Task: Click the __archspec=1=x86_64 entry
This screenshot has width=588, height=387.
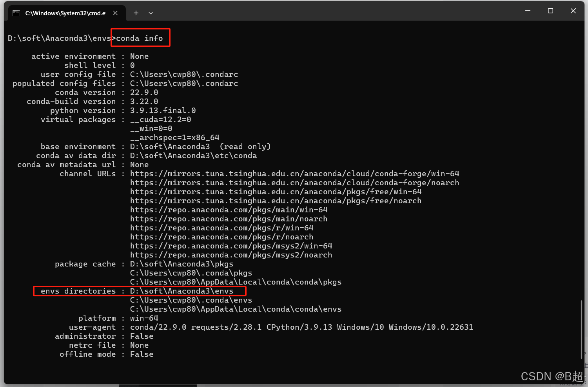Action: pyautogui.click(x=175, y=137)
